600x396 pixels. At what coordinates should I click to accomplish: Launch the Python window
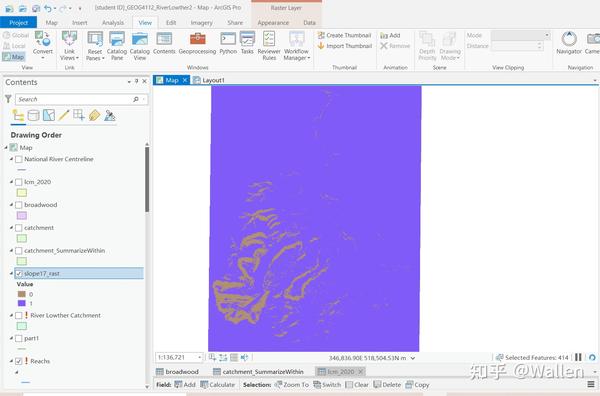click(x=228, y=43)
